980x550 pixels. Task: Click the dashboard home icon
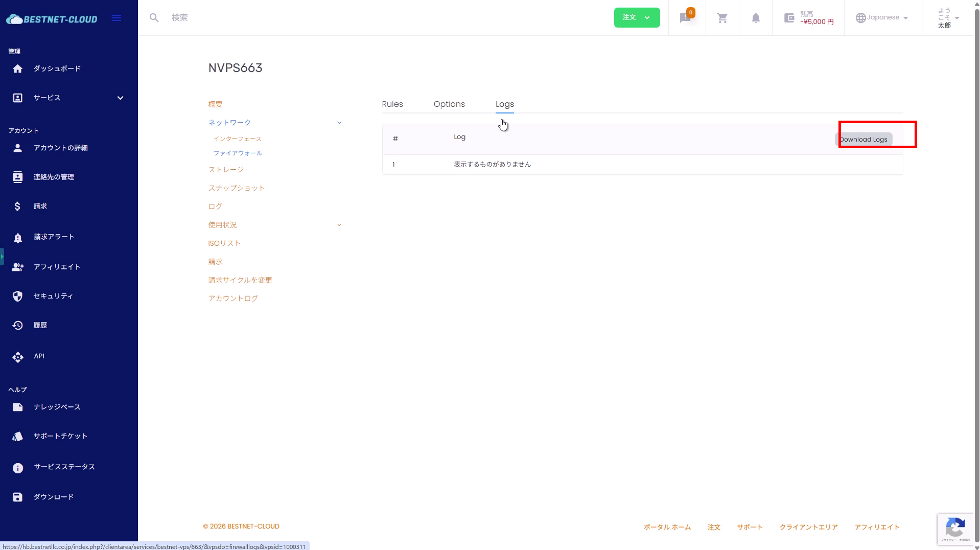[x=18, y=68]
